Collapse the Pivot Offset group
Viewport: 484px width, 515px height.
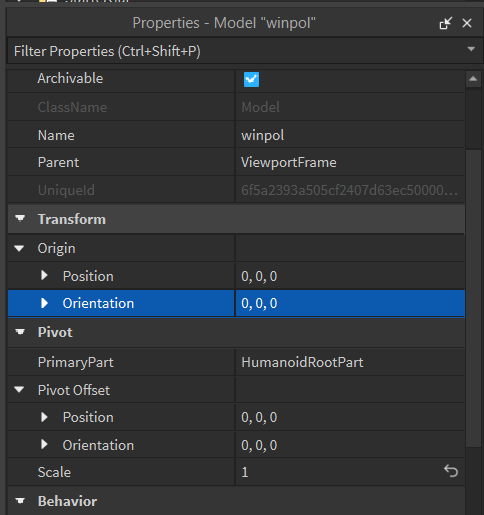coord(19,389)
